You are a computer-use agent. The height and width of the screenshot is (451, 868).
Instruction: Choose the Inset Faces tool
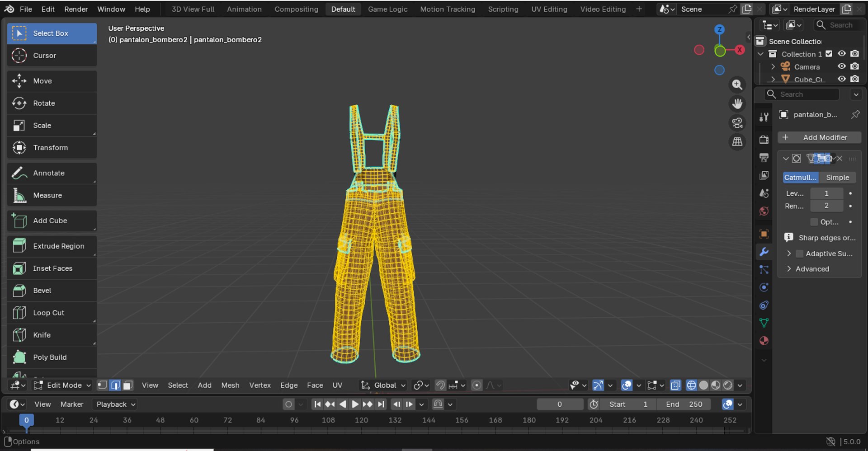tap(52, 268)
